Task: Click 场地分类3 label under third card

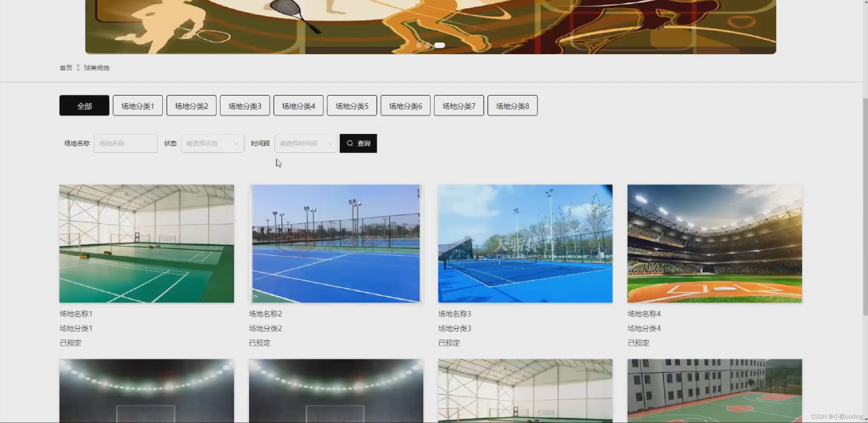Action: pyautogui.click(x=455, y=328)
